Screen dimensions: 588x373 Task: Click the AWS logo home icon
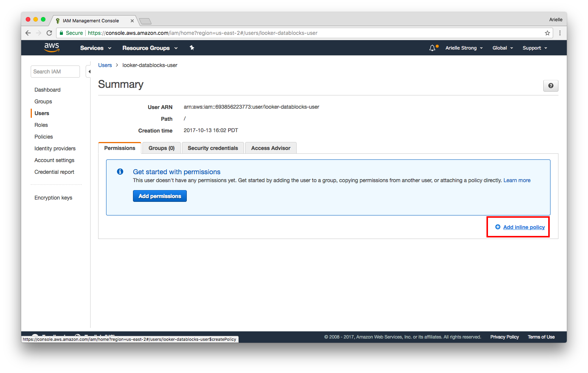[52, 47]
